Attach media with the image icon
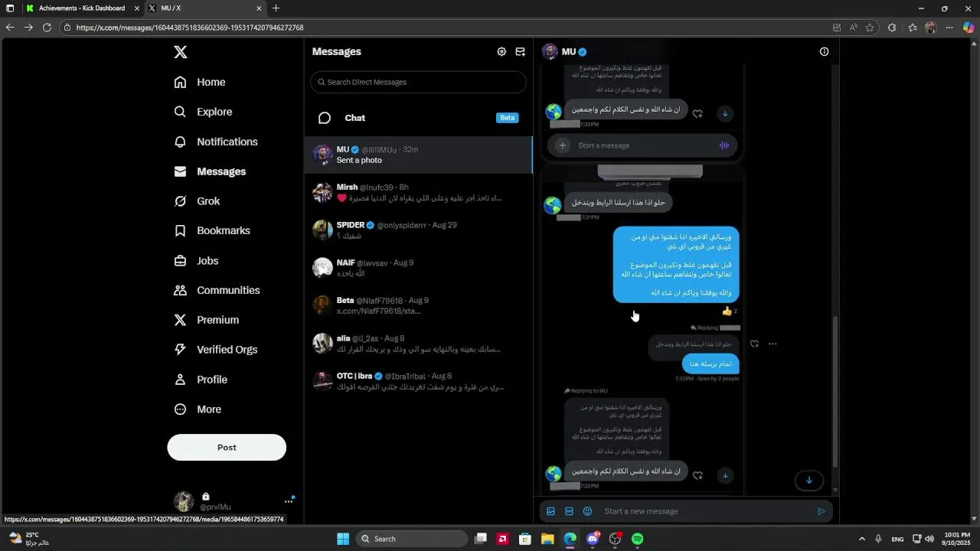The width and height of the screenshot is (980, 551). [550, 511]
